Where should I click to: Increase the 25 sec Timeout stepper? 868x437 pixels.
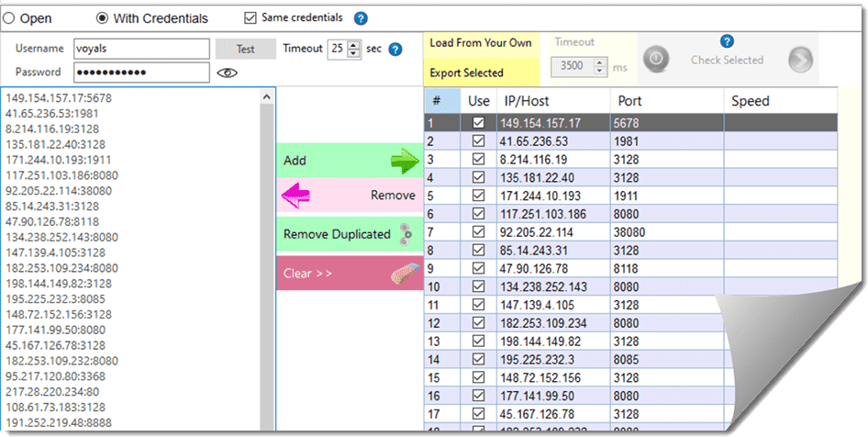point(354,45)
